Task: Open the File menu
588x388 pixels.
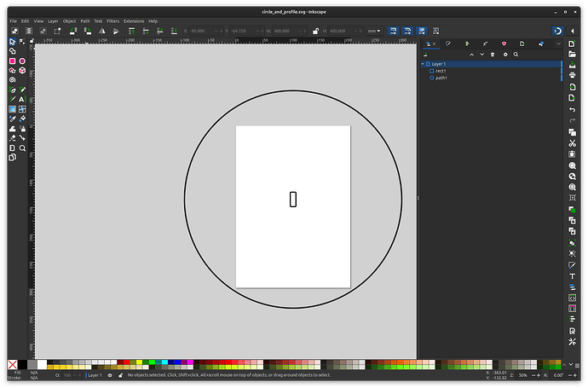Action: tap(13, 21)
